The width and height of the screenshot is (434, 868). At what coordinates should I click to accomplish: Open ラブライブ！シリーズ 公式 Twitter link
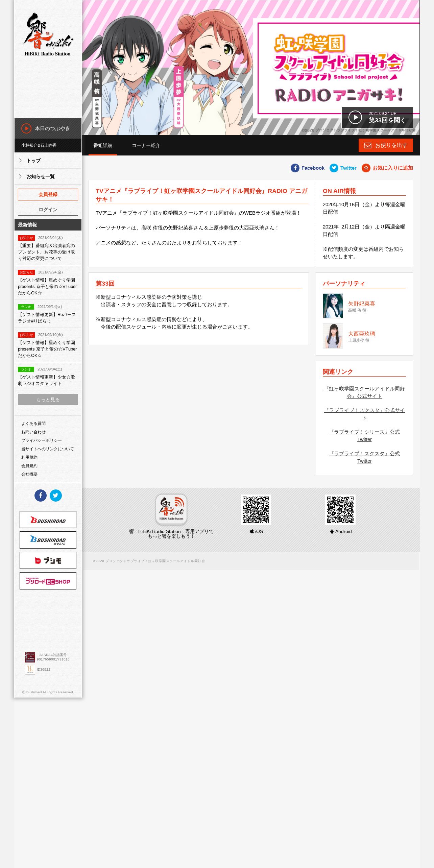tap(364, 436)
